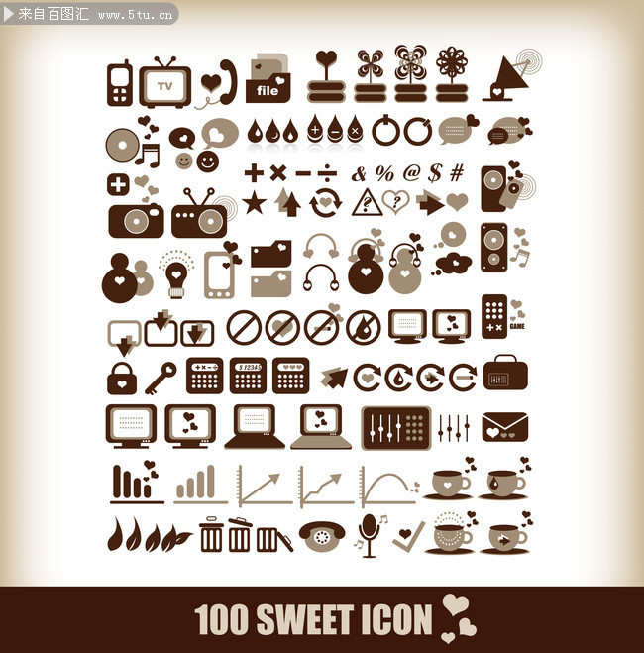Click the plain prohibition circle icon
This screenshot has height=653, width=644.
pos(244,328)
